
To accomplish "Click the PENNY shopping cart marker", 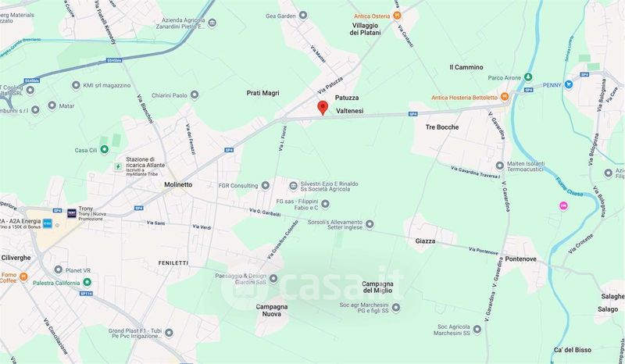I will [569, 84].
